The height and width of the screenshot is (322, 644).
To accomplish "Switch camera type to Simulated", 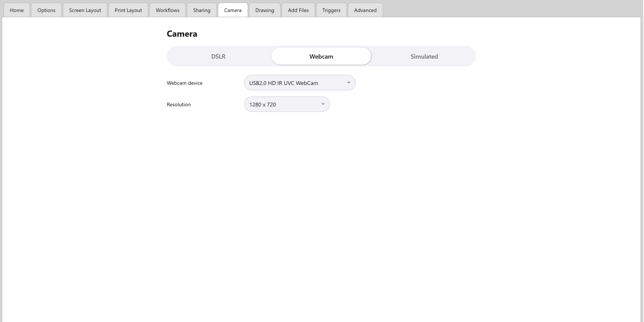I will click(x=424, y=56).
